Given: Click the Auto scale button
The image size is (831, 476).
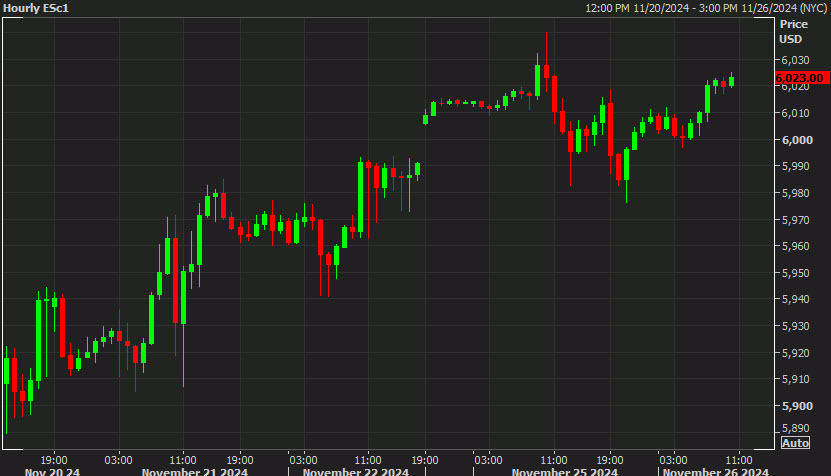Looking at the screenshot, I should [x=795, y=443].
